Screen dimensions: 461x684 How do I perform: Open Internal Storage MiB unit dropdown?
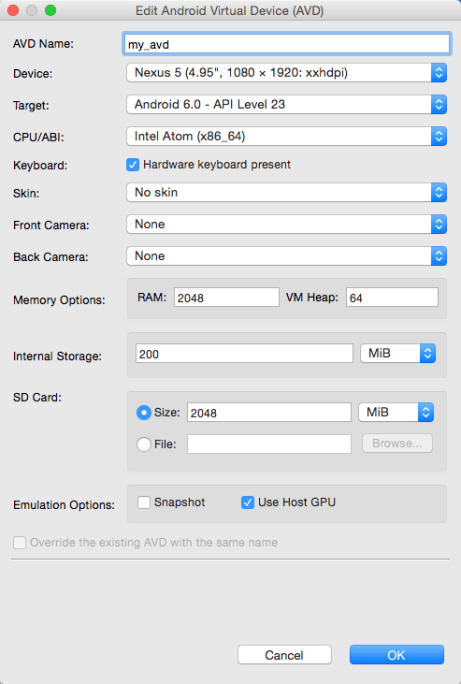[x=398, y=353]
